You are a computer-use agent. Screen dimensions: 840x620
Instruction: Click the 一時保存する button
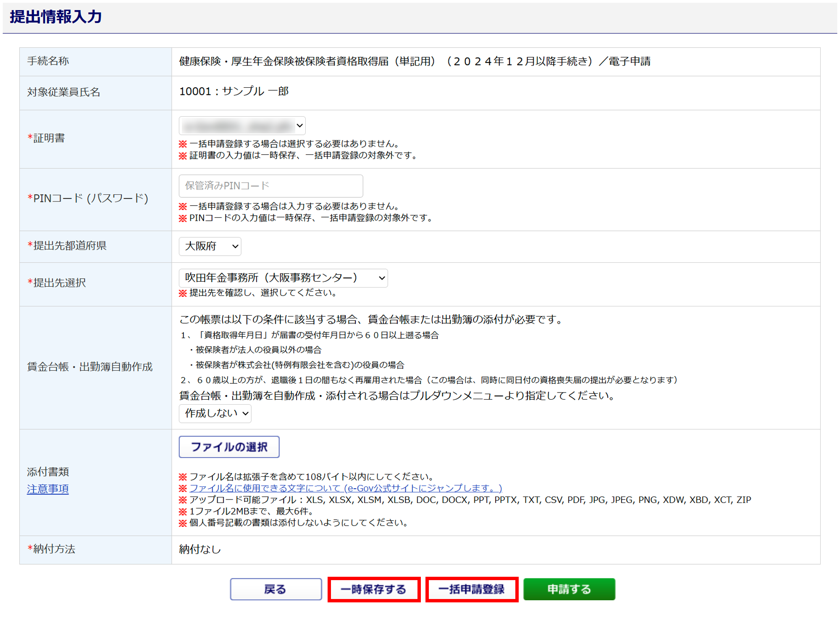coord(374,589)
